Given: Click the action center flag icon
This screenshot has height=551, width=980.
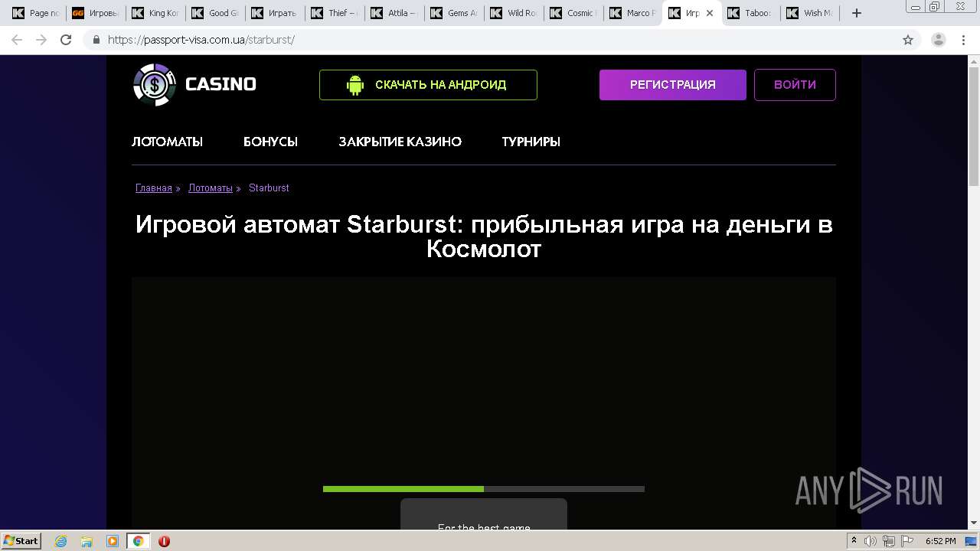Looking at the screenshot, I should point(906,541).
